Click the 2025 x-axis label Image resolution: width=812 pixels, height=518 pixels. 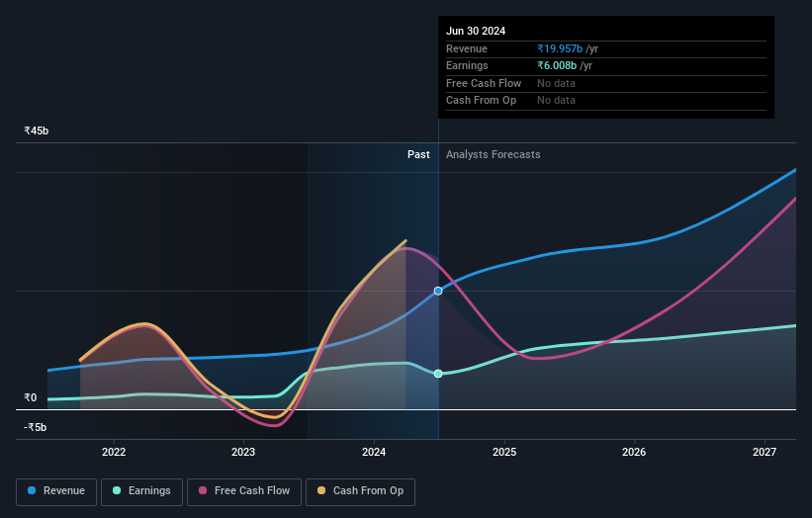504,452
